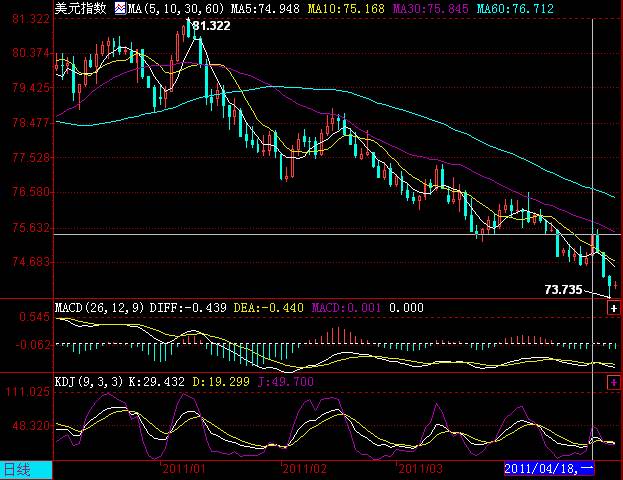Screen dimensions: 623x480
Task: Click the 81.322 peak price label
Action: [x=211, y=26]
